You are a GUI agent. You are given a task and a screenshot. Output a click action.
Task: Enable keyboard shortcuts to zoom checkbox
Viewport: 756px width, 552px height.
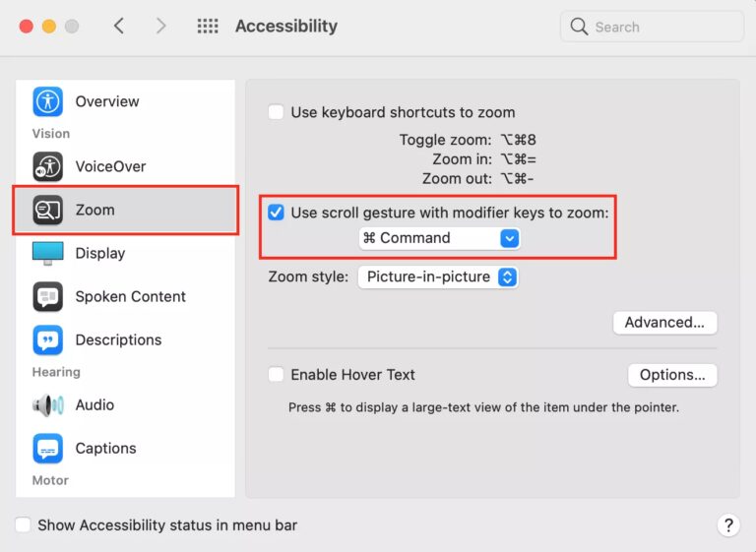277,112
